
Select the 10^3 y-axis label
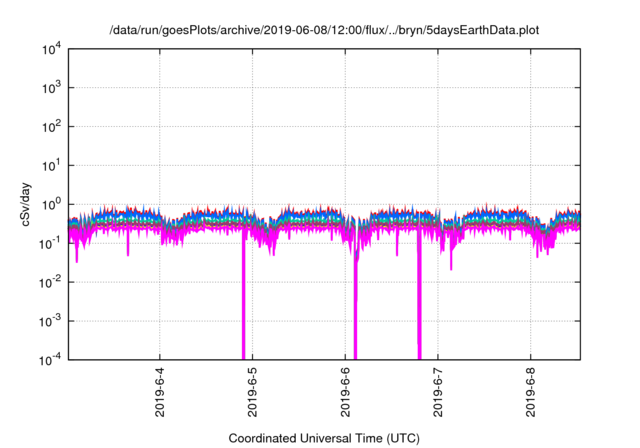coord(51,87)
